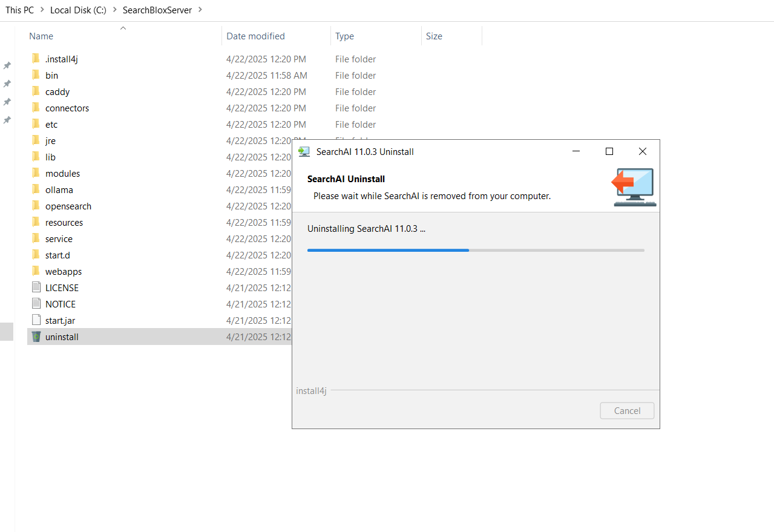Click the third quick access pin icon
Viewport: 774px width, 532px height.
pos(7,102)
